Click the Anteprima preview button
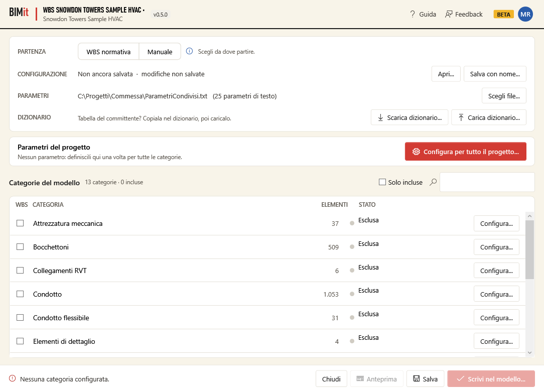 click(x=376, y=379)
